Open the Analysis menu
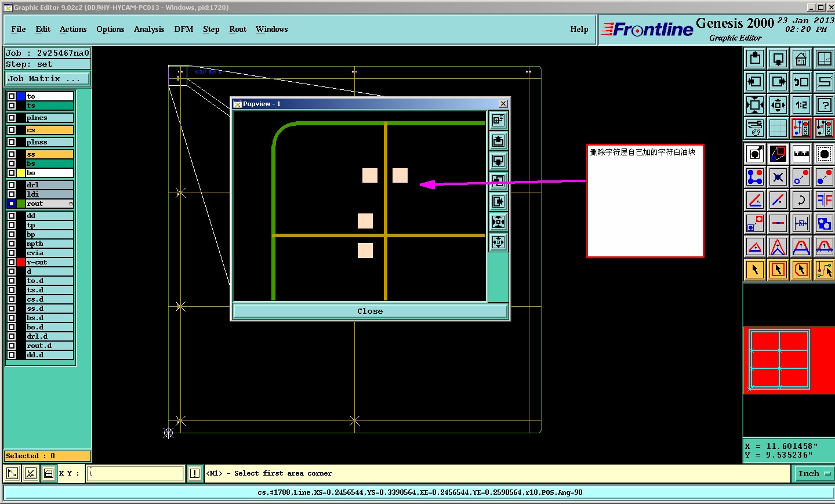 tap(149, 29)
